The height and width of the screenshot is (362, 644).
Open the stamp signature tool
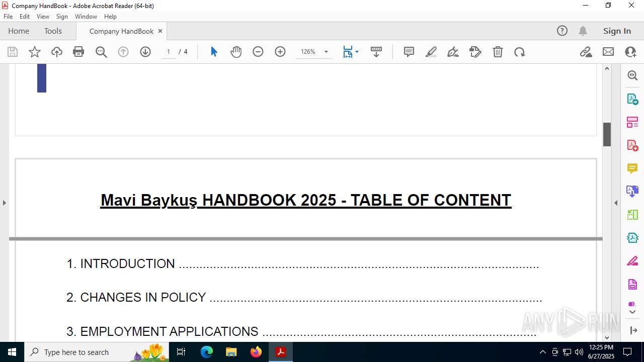[475, 52]
